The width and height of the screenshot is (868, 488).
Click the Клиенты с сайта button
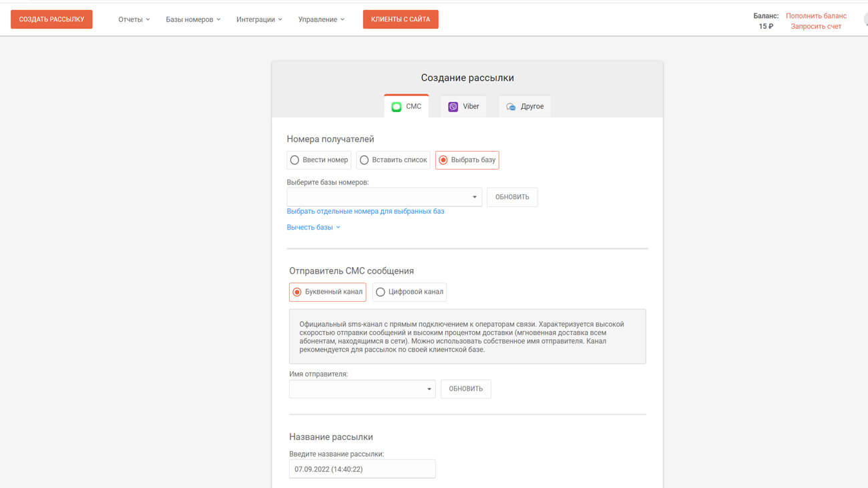click(401, 19)
